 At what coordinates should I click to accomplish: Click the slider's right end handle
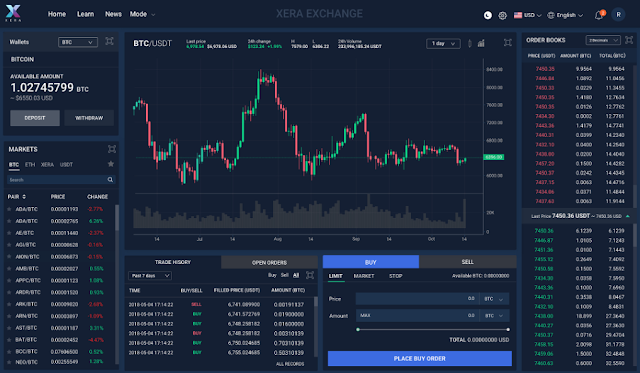pyautogui.click(x=508, y=329)
